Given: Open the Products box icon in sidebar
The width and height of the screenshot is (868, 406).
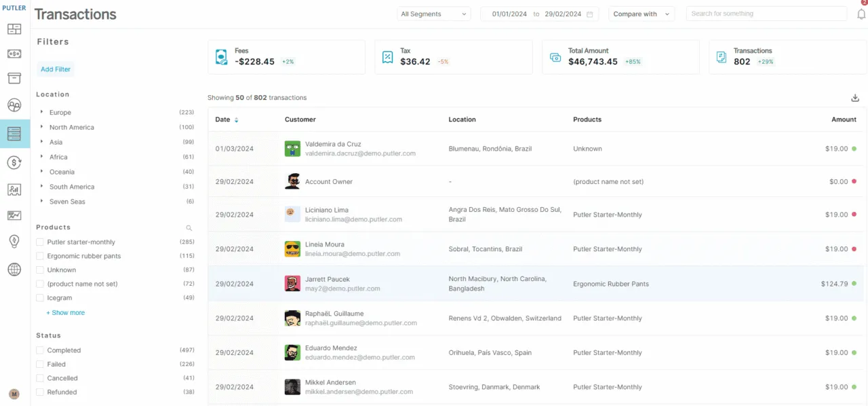Looking at the screenshot, I should 14,78.
